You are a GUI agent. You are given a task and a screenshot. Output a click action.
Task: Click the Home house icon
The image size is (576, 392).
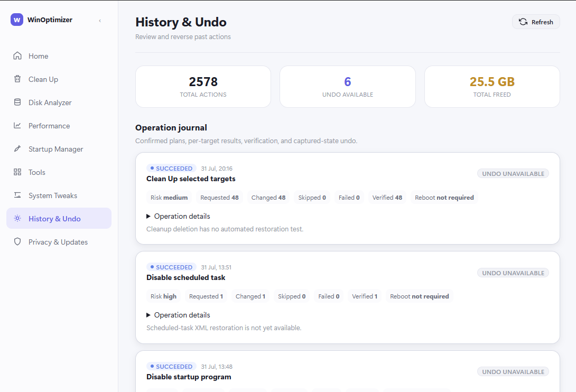tap(17, 56)
